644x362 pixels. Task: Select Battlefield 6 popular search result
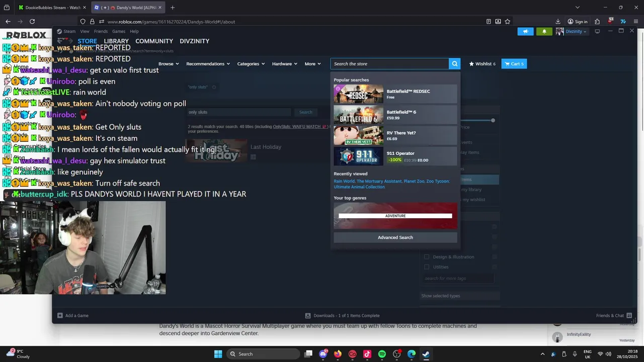[x=395, y=115]
